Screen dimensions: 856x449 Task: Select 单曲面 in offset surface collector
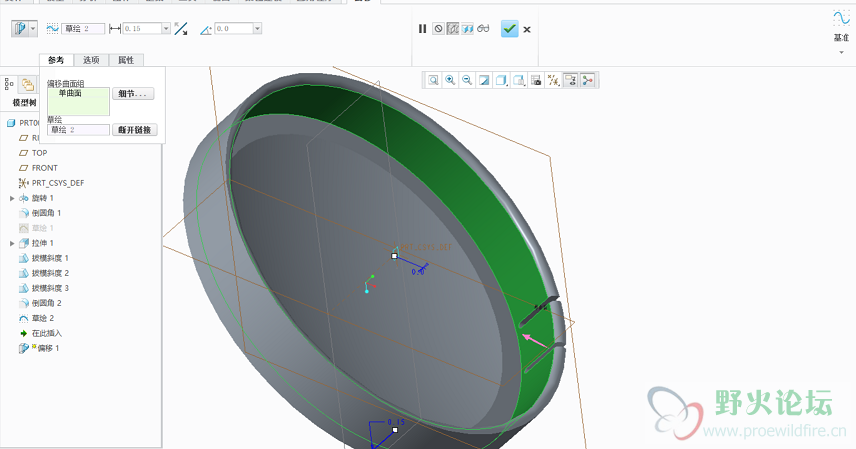(70, 93)
